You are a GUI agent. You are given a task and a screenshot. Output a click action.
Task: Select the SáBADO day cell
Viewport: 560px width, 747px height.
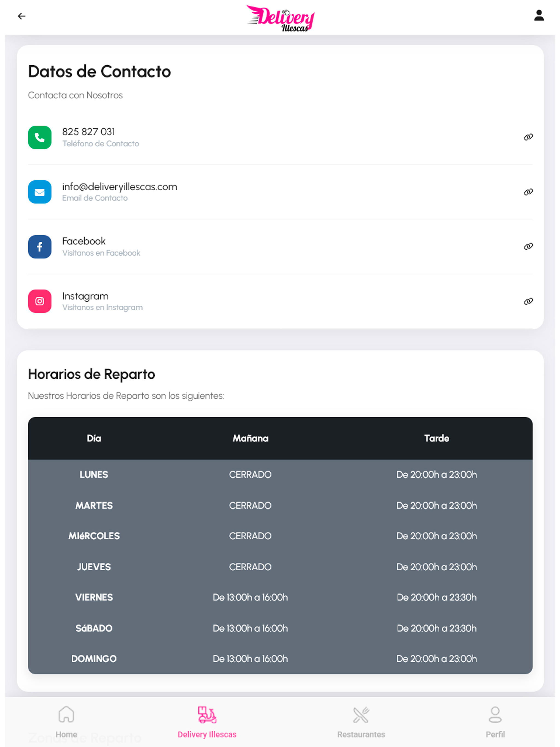[x=94, y=628]
